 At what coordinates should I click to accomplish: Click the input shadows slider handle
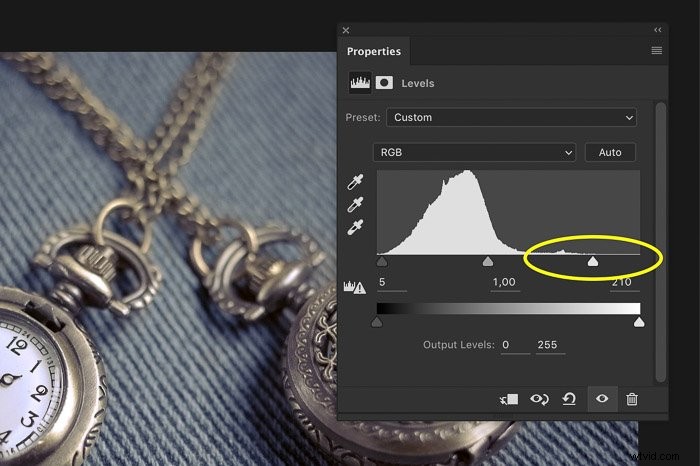tap(382, 261)
